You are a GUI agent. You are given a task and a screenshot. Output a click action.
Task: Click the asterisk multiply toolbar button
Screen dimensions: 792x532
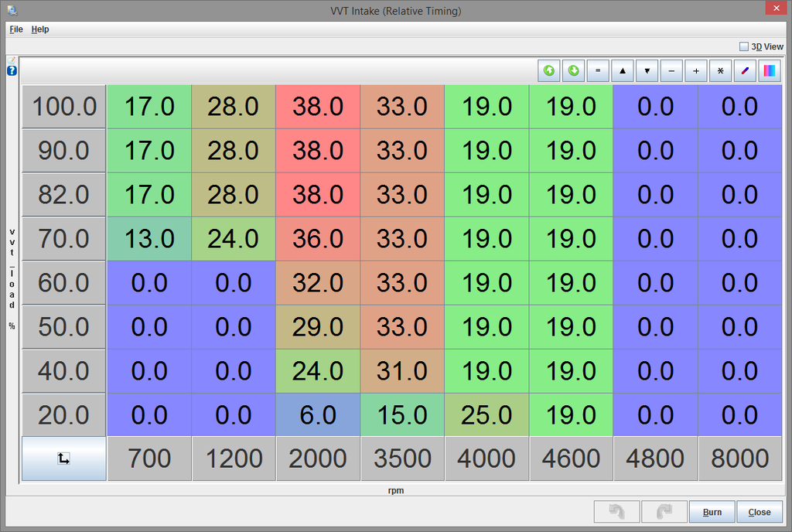(x=721, y=71)
